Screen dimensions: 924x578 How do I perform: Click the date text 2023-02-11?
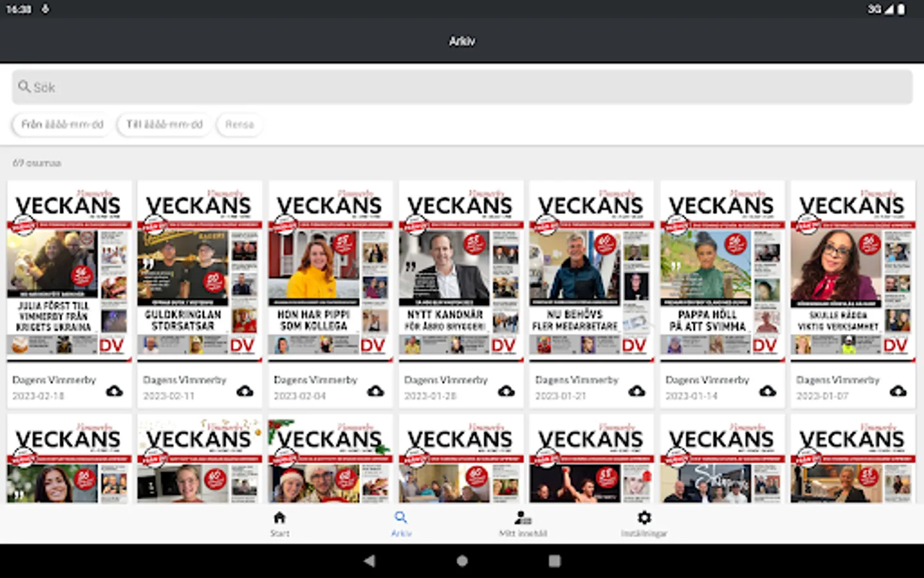pyautogui.click(x=169, y=396)
